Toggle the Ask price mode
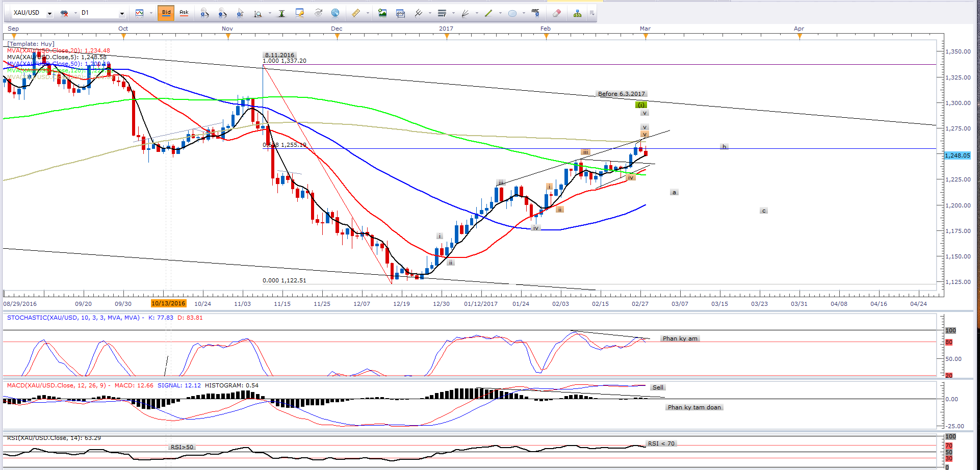980x470 pixels. [x=184, y=13]
